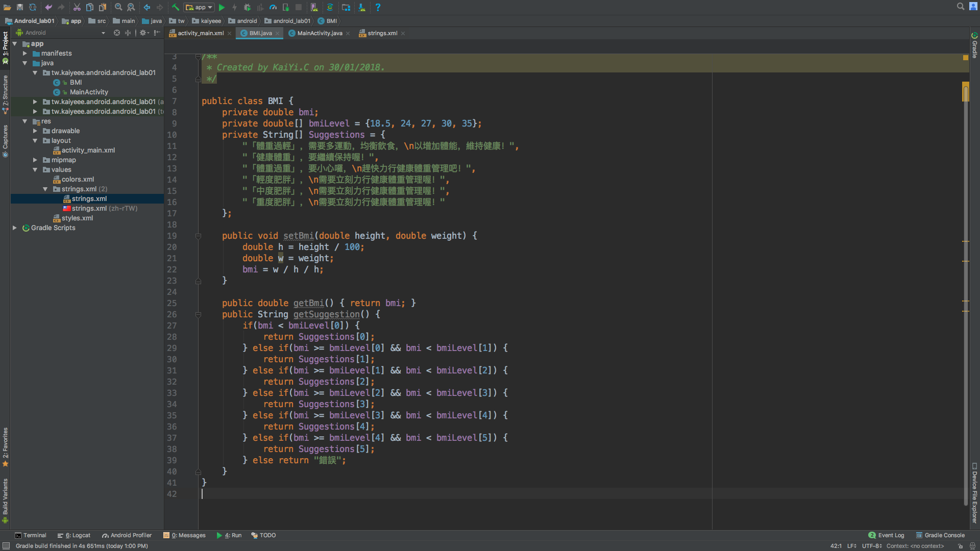Expand the manifests folder
980x551 pixels.
[x=24, y=54]
